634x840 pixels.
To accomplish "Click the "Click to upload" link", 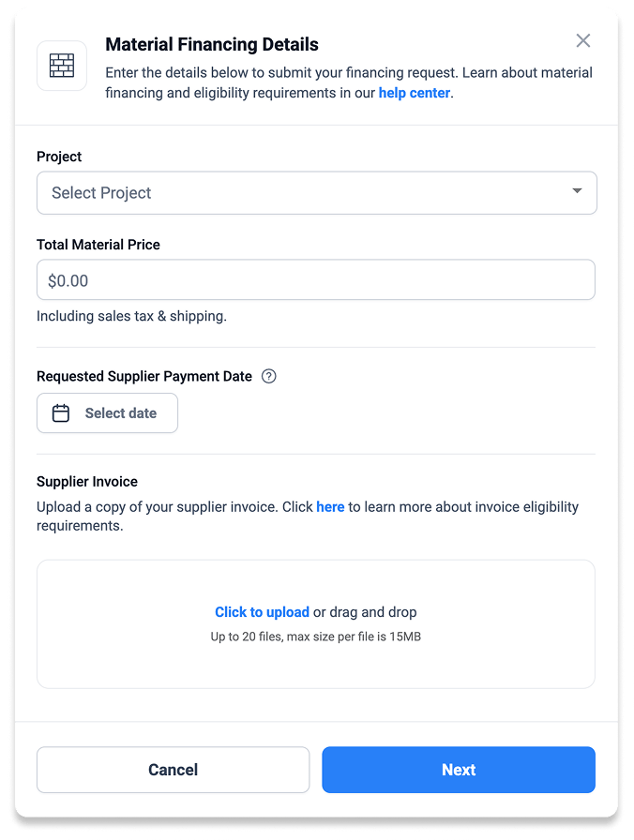I will click(262, 612).
